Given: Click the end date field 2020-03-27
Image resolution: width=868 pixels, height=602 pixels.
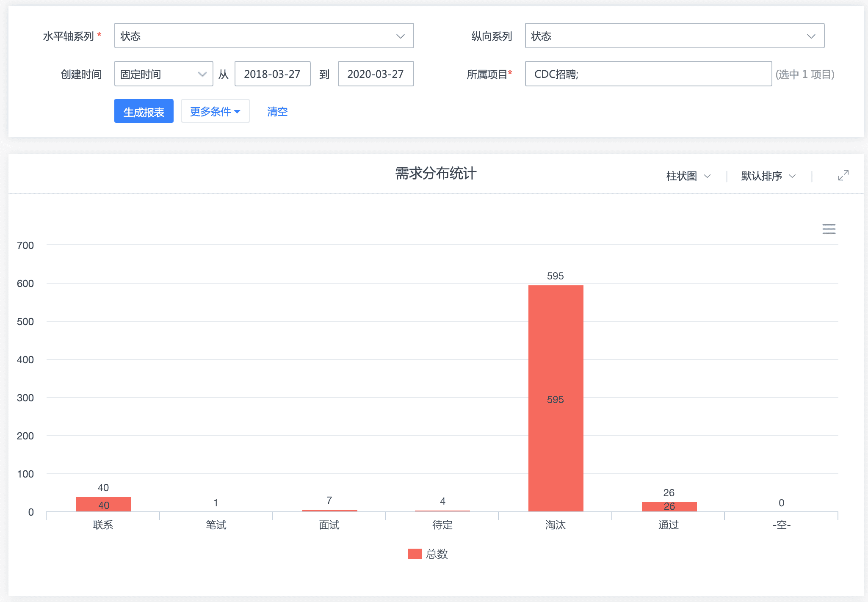Looking at the screenshot, I should tap(376, 74).
